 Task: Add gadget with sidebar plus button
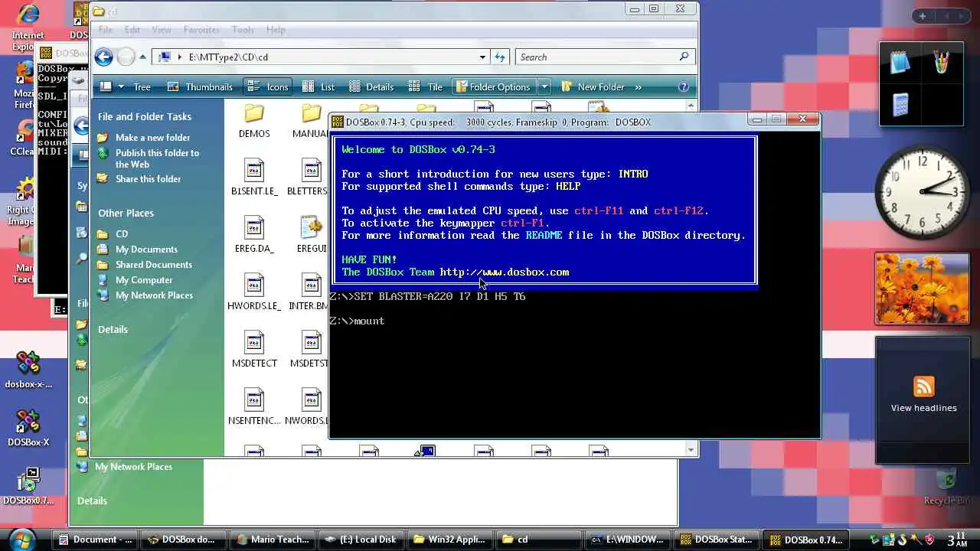(923, 16)
